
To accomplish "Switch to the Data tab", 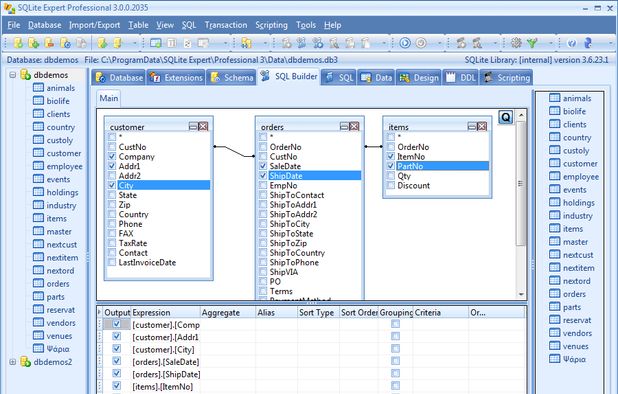I will pos(376,78).
